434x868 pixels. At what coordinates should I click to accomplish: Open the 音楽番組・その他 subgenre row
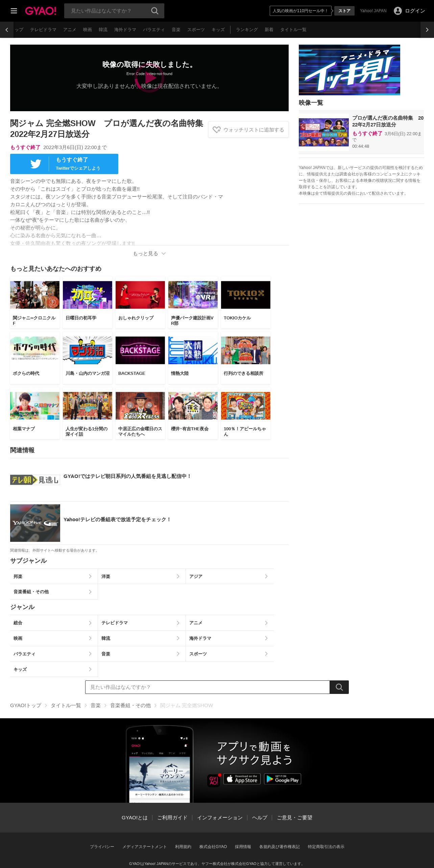pos(54,592)
